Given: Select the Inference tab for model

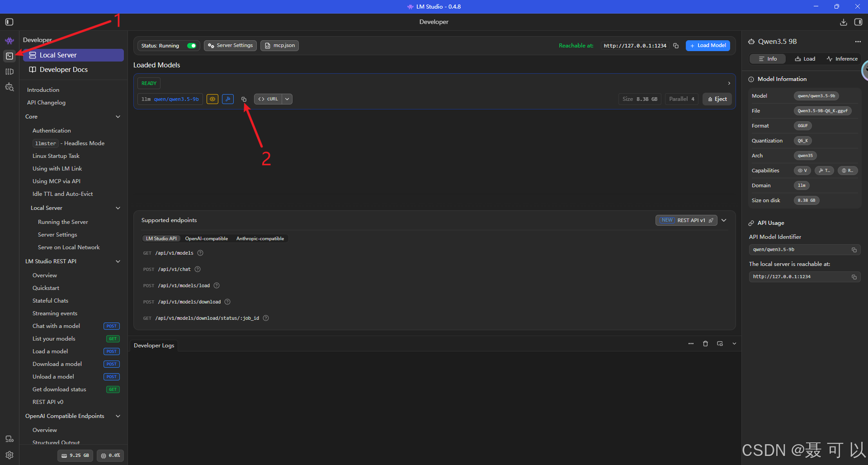Looking at the screenshot, I should click(x=842, y=59).
